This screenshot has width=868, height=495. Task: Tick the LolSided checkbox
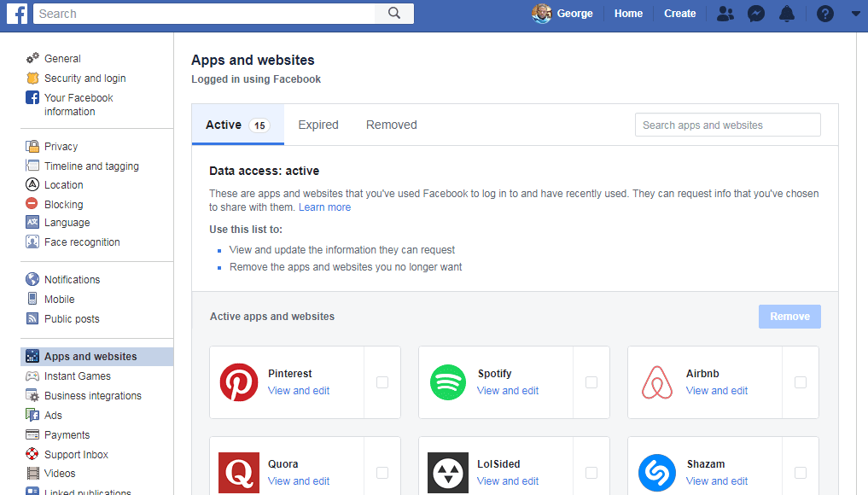[591, 472]
